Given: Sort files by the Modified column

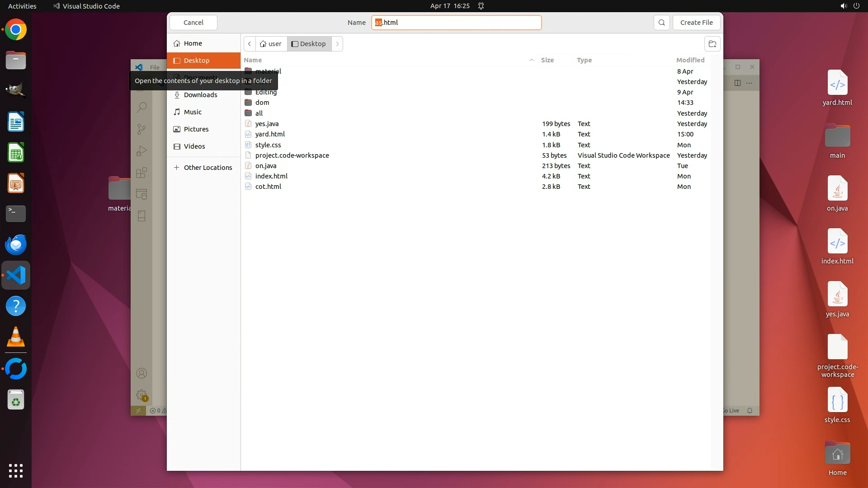Looking at the screenshot, I should tap(690, 60).
